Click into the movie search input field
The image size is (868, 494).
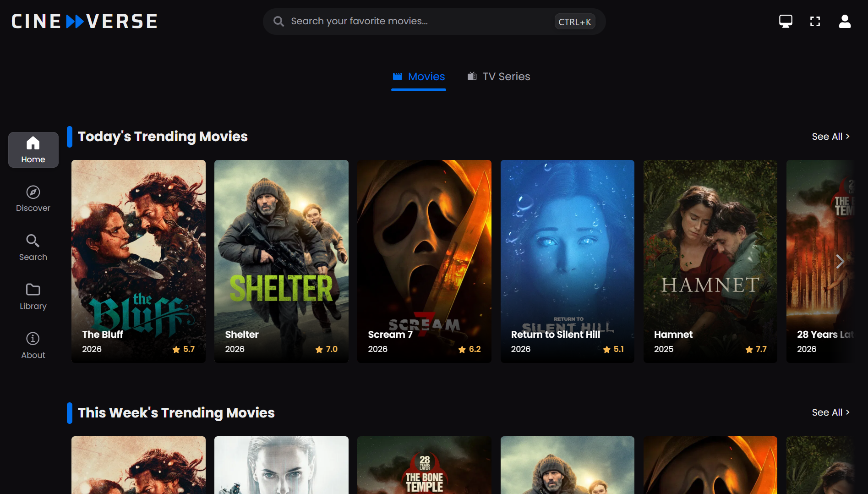[x=412, y=21]
